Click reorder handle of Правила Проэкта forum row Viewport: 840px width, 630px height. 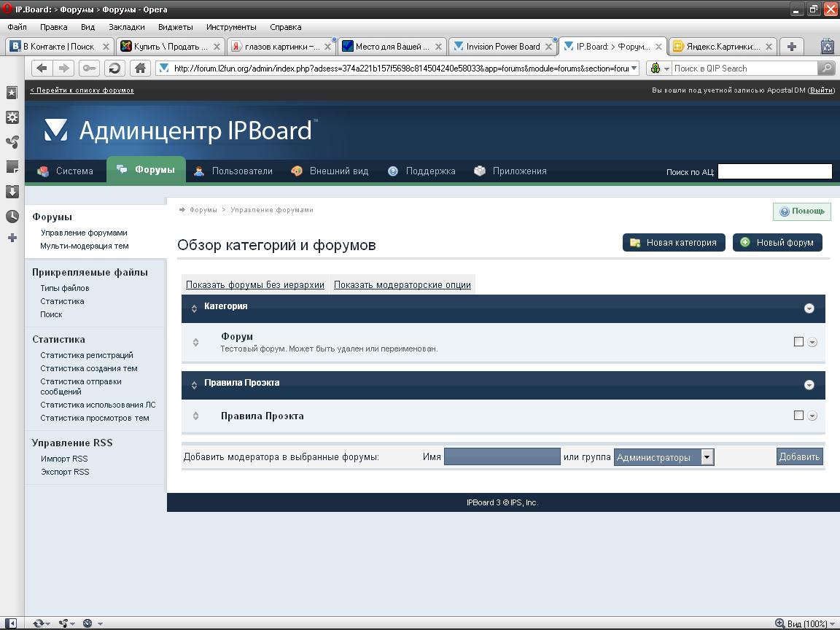195,416
